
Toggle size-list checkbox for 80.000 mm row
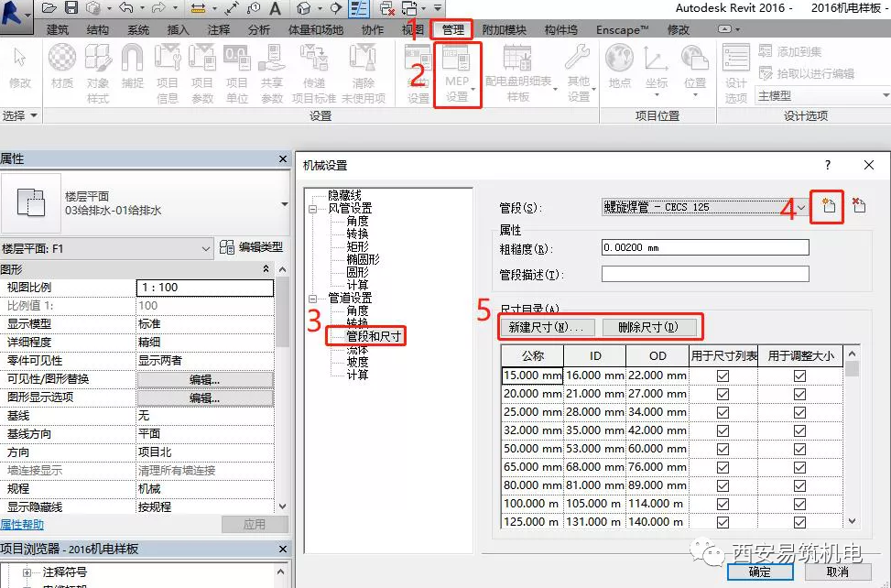[723, 485]
